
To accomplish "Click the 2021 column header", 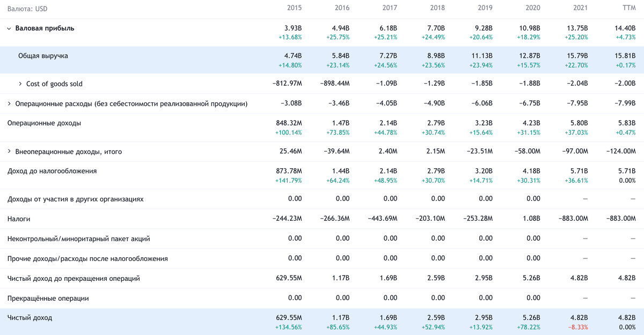I will click(x=580, y=8).
